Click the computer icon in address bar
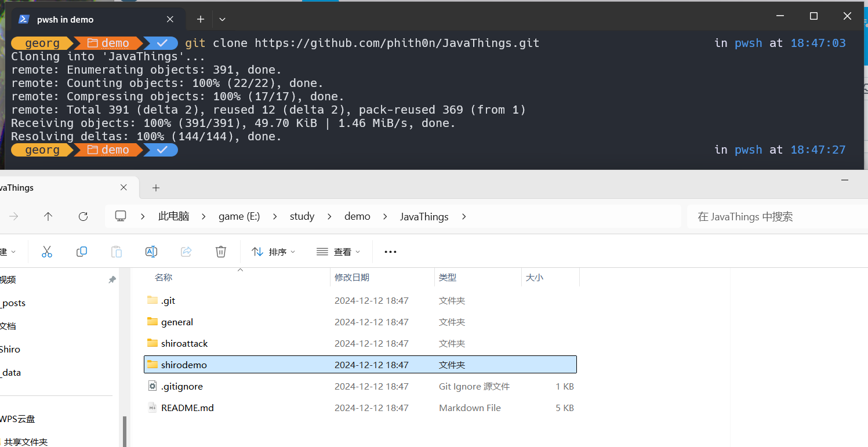This screenshot has width=868, height=447. pos(121,216)
